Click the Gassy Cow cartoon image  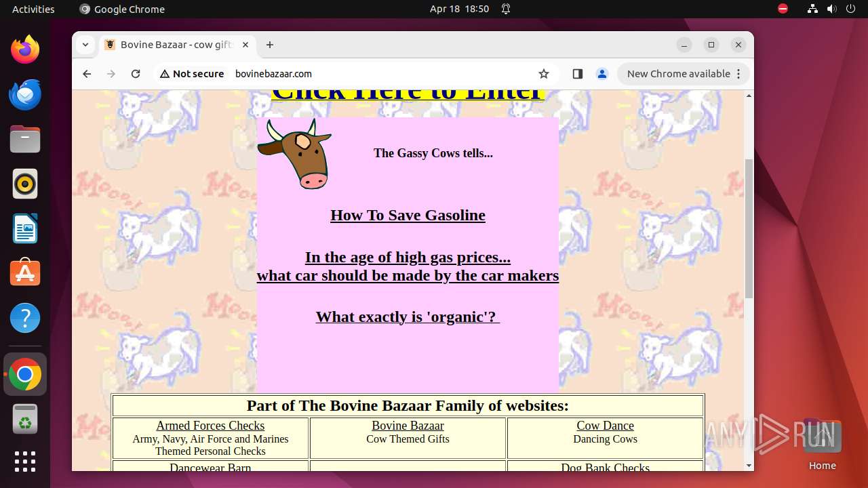pyautogui.click(x=294, y=154)
